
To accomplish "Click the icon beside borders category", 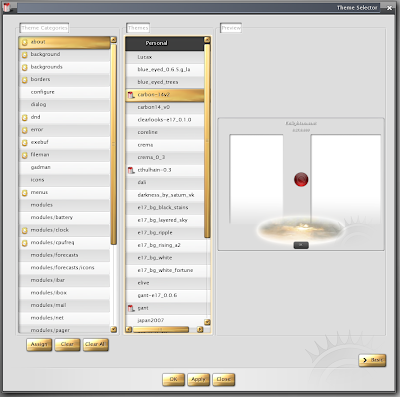I will coord(24,80).
